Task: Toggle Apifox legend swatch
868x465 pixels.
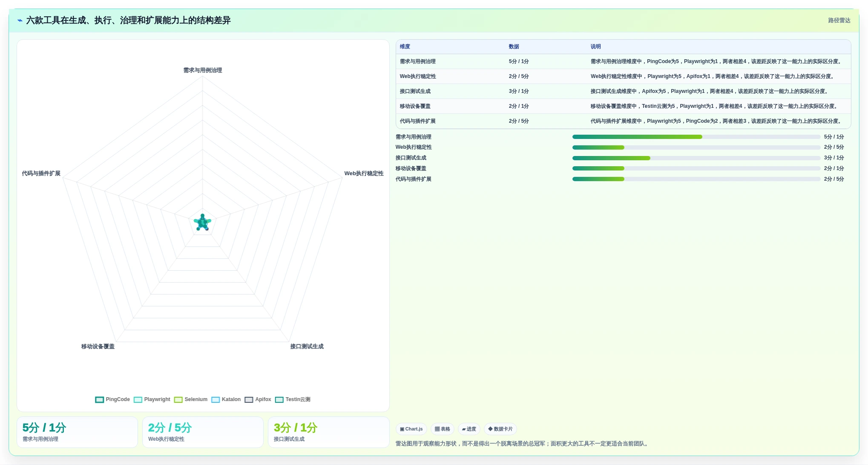Action: pos(249,400)
